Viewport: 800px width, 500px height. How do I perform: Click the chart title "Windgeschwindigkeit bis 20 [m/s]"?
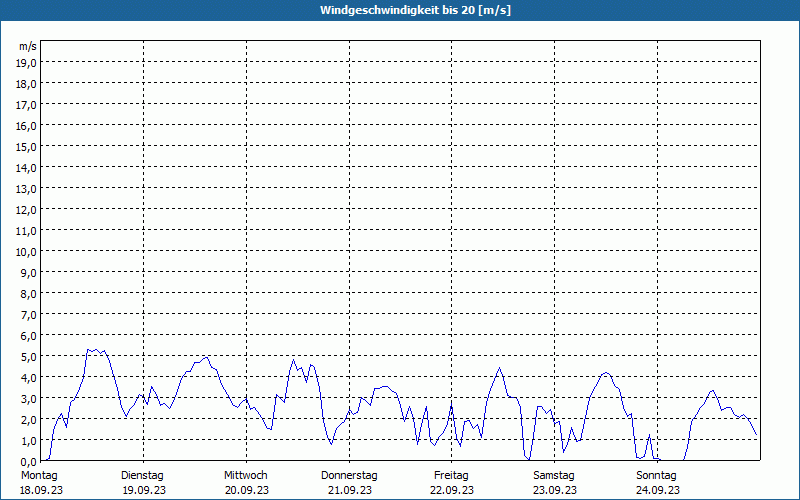(400, 10)
